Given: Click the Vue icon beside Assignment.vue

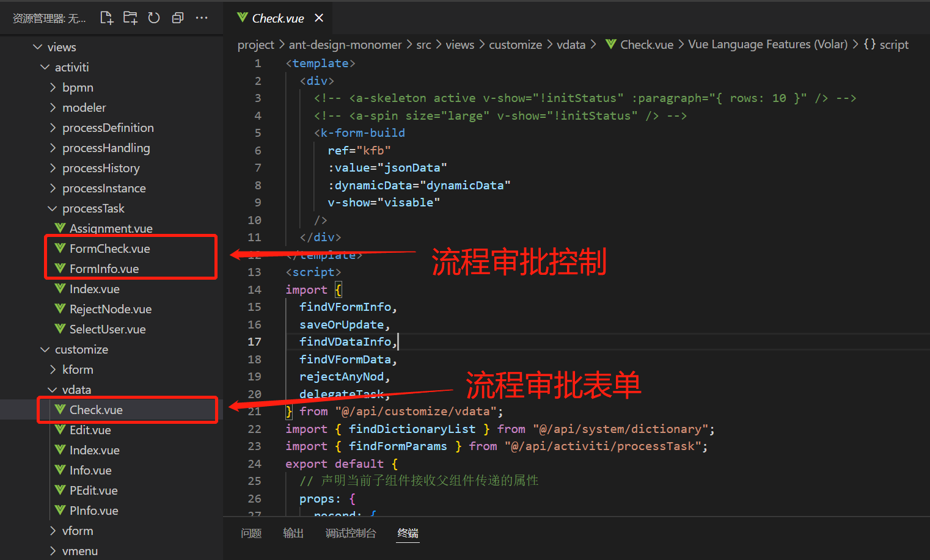Looking at the screenshot, I should pyautogui.click(x=60, y=228).
